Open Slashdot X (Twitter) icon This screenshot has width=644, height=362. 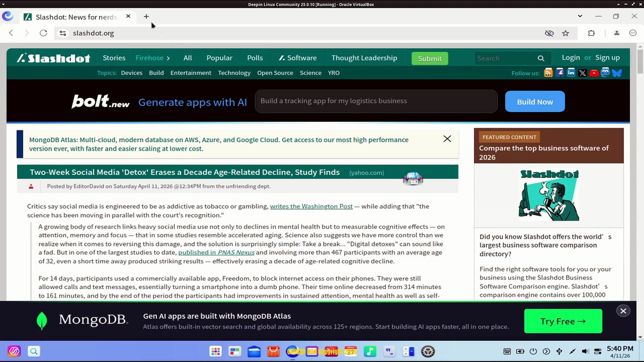pyautogui.click(x=583, y=73)
